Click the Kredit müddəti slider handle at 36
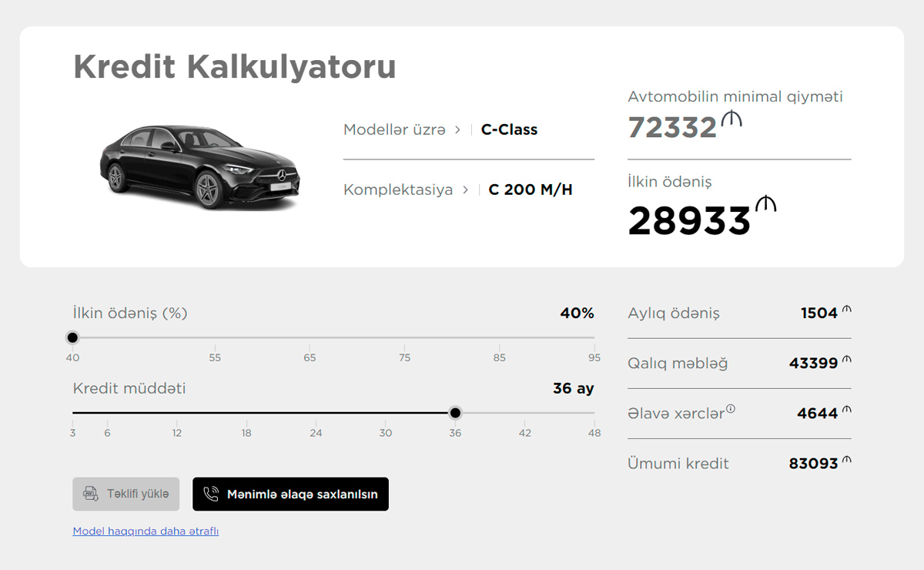Screen dimensions: 924x570 click(x=455, y=413)
